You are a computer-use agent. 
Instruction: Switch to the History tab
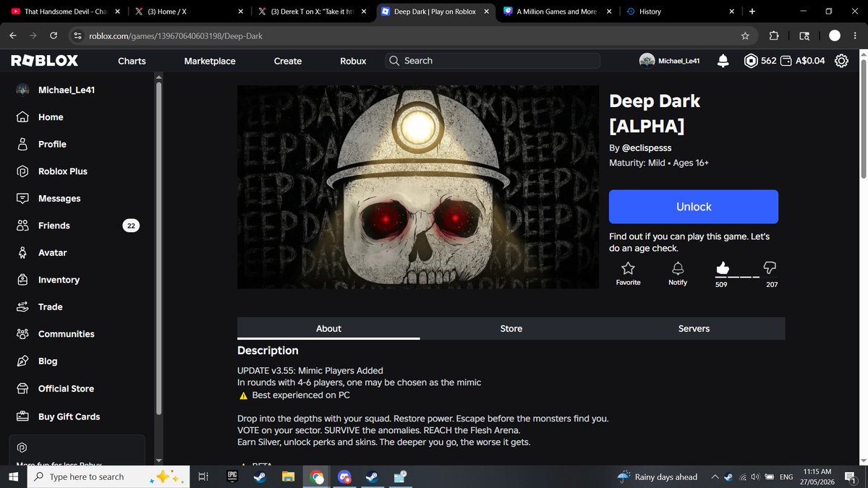[x=680, y=12]
